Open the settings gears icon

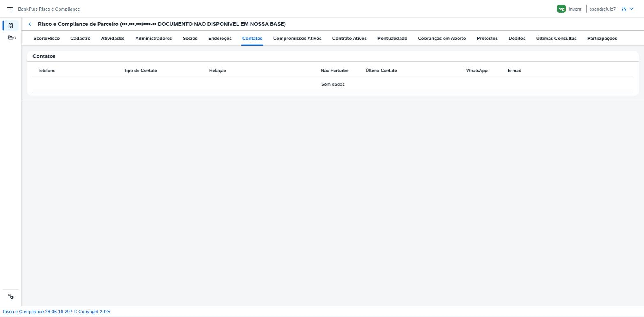point(11,297)
